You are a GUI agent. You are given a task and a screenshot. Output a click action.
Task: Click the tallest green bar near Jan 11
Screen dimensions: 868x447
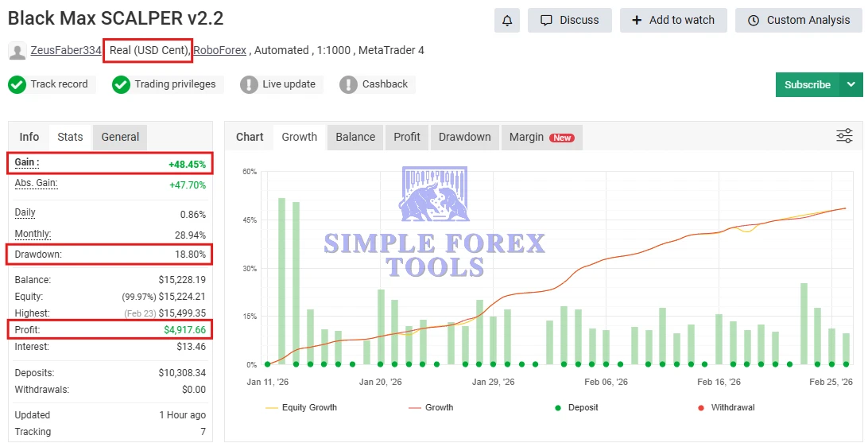click(281, 281)
